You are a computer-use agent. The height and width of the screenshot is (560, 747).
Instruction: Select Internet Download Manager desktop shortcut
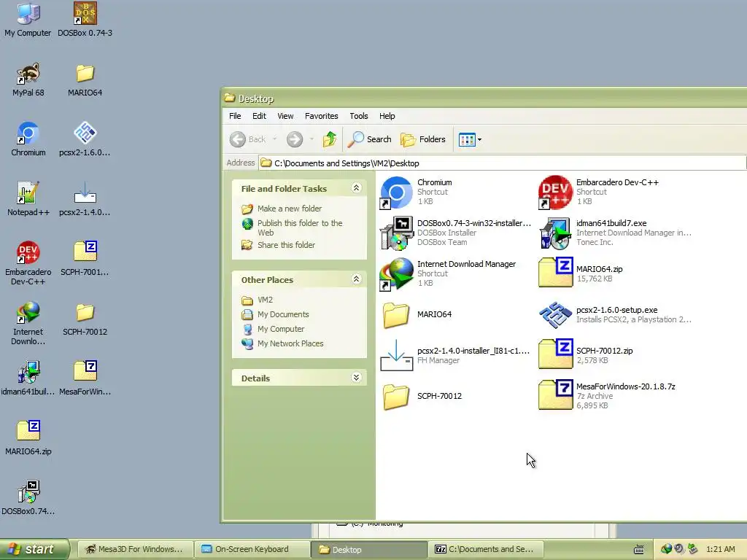[28, 323]
